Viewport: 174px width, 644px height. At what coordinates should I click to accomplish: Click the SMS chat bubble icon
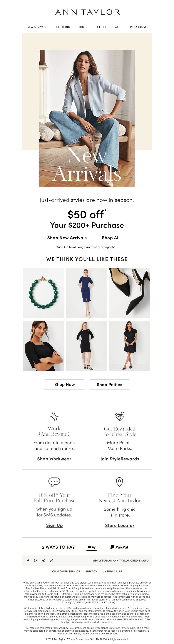pyautogui.click(x=54, y=482)
